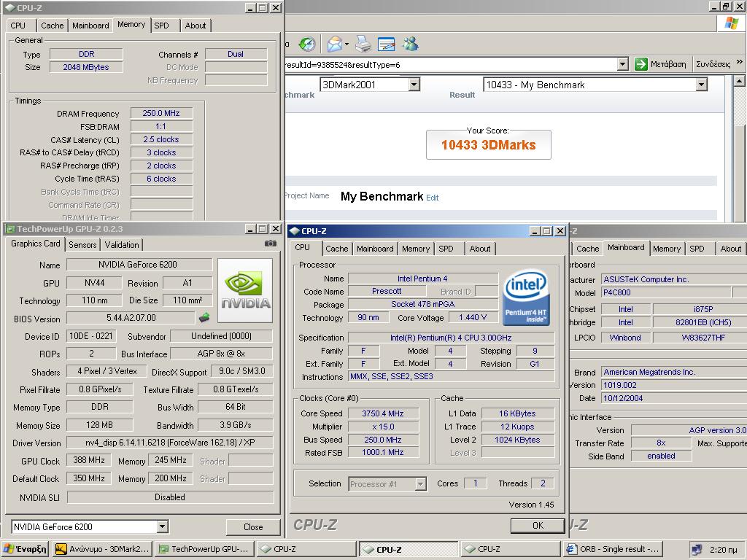
Task: Click the Edit link next to My Benchmark
Action: 433,198
